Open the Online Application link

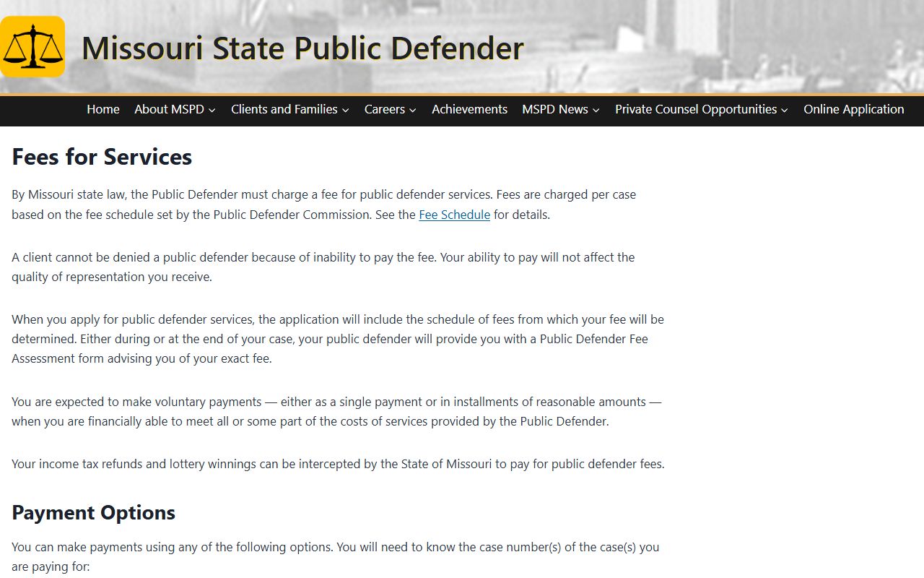[x=854, y=109]
